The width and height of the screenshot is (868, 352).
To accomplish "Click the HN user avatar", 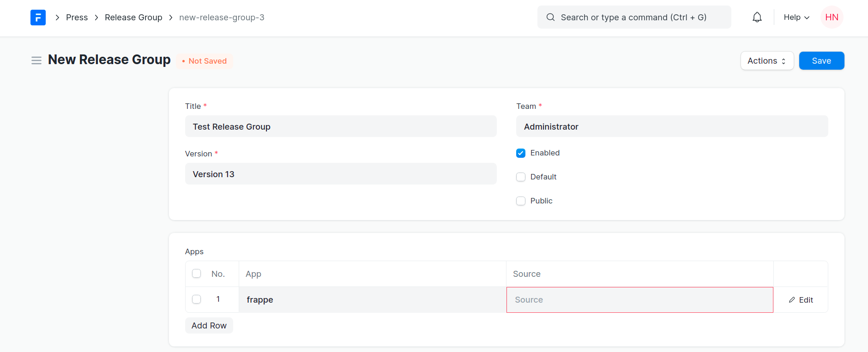I will (832, 18).
